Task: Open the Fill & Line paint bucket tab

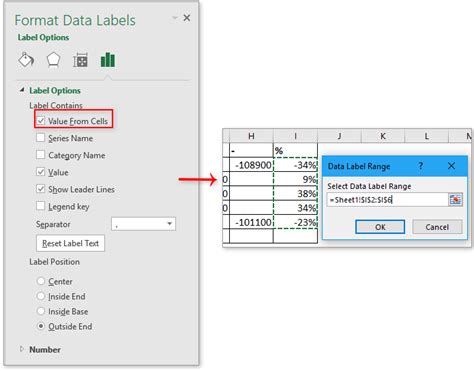Action: coord(26,60)
